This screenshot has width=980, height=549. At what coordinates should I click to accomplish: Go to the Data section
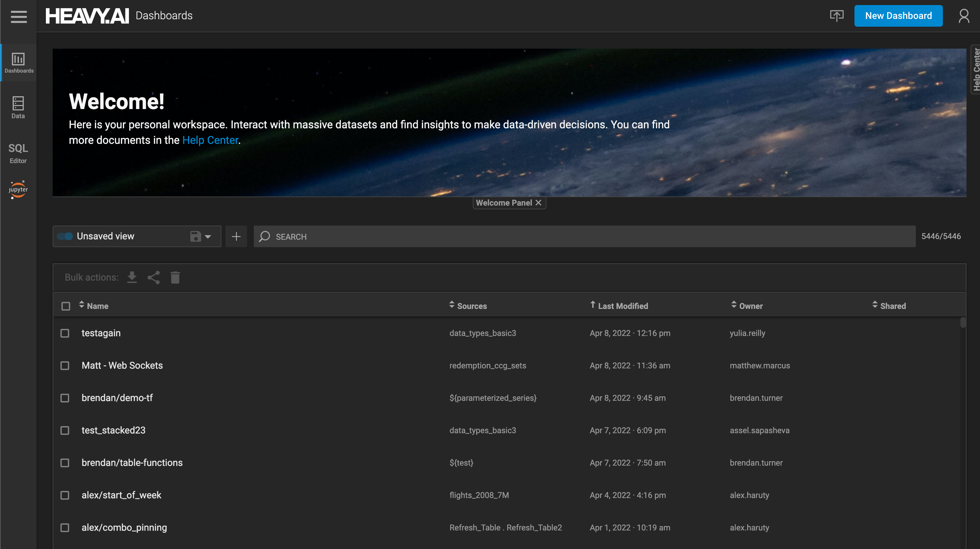pos(18,107)
